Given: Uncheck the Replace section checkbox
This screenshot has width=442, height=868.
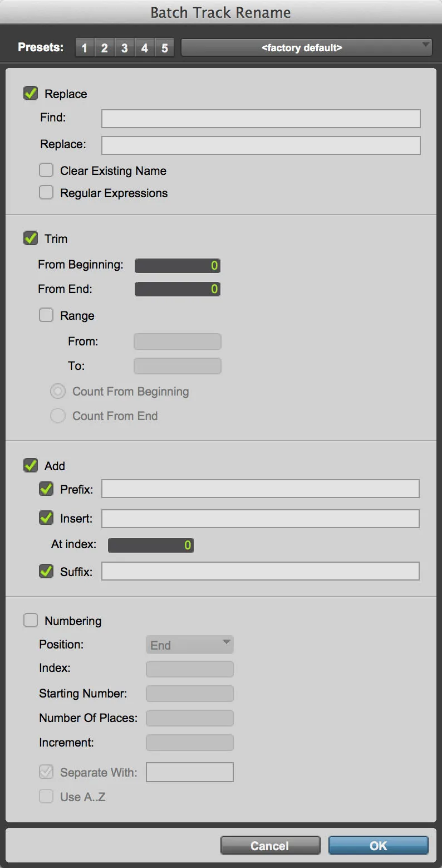Looking at the screenshot, I should point(31,94).
